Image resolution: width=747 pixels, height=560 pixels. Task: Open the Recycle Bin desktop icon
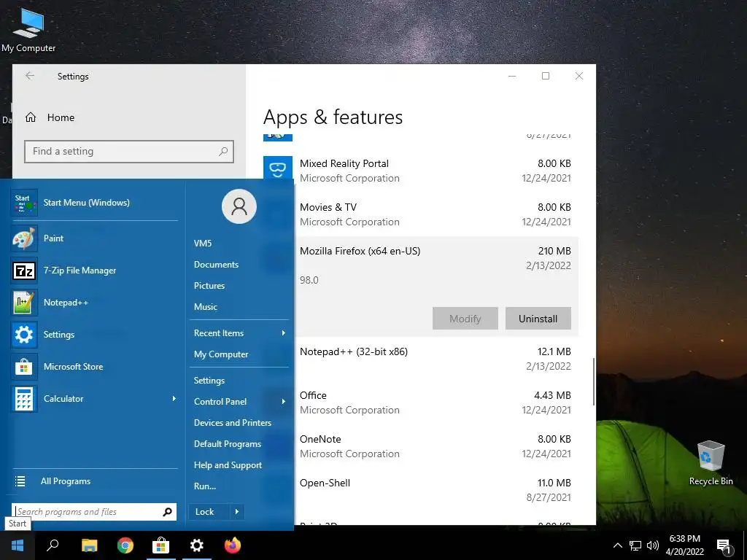pos(711,463)
